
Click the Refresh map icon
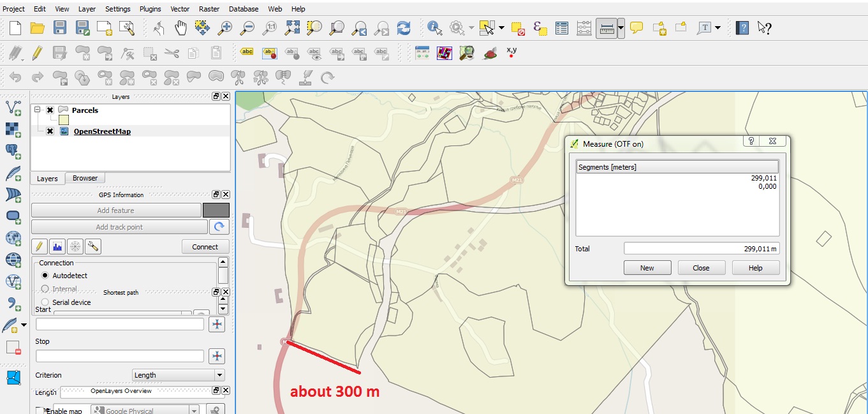point(403,29)
